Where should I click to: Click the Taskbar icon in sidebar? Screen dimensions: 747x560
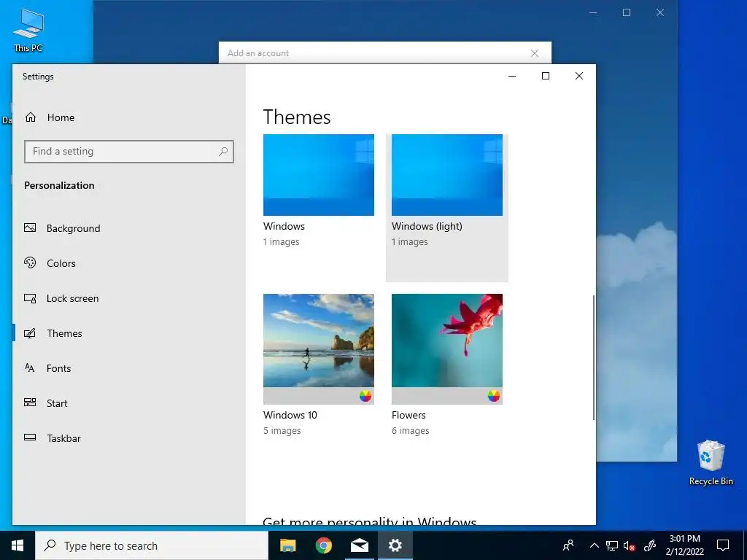30,437
